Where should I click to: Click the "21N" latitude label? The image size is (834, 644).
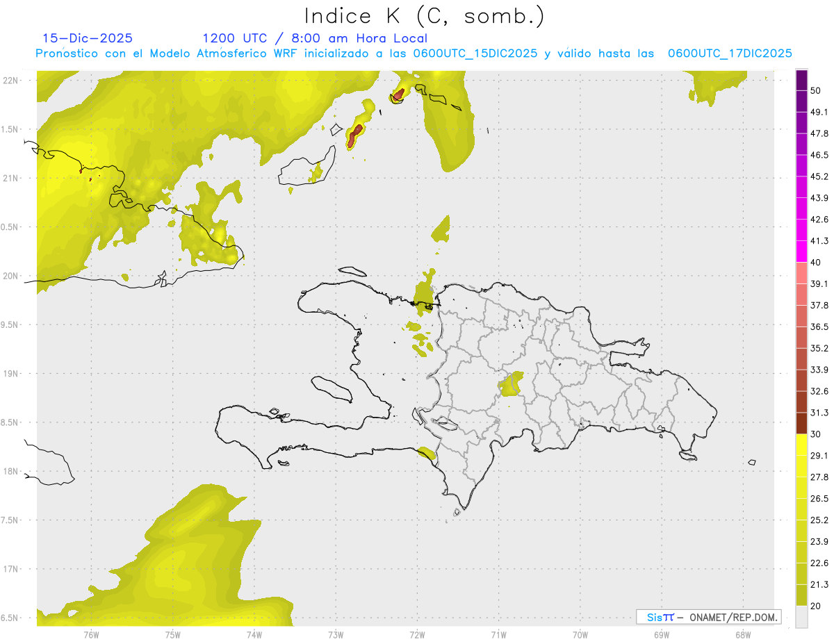point(10,178)
